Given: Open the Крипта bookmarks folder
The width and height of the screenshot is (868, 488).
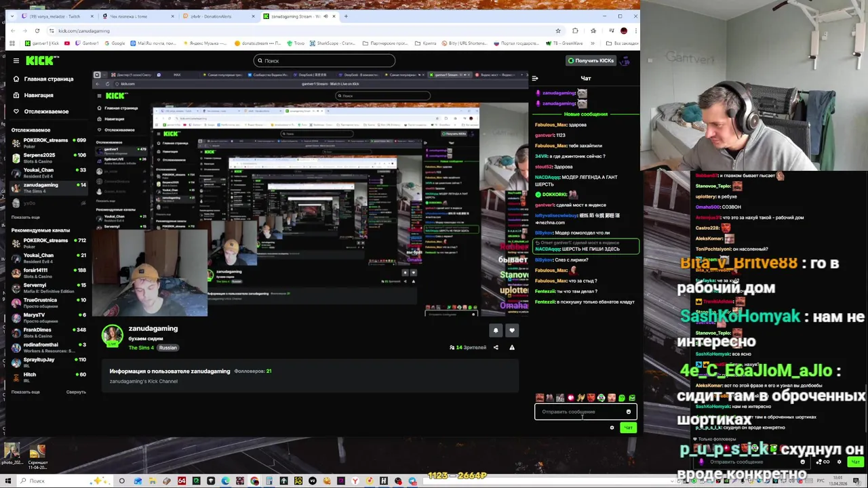Looking at the screenshot, I should coord(427,43).
